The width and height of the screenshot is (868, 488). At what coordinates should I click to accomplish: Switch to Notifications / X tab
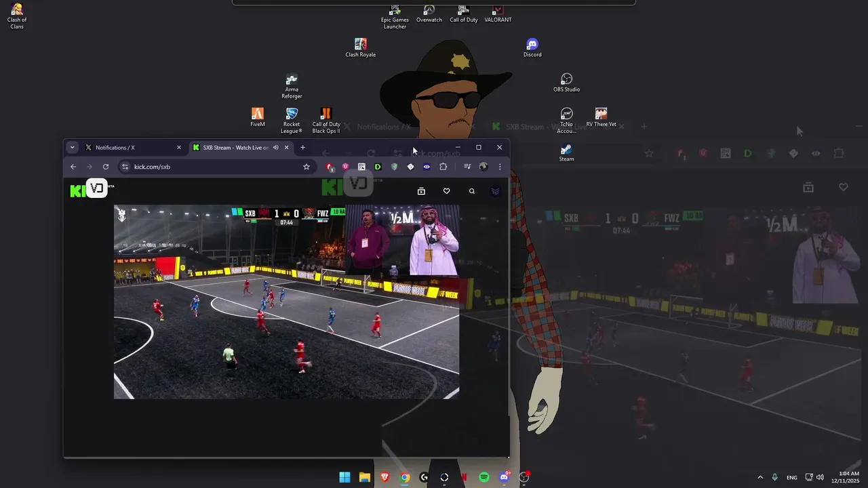[132, 147]
